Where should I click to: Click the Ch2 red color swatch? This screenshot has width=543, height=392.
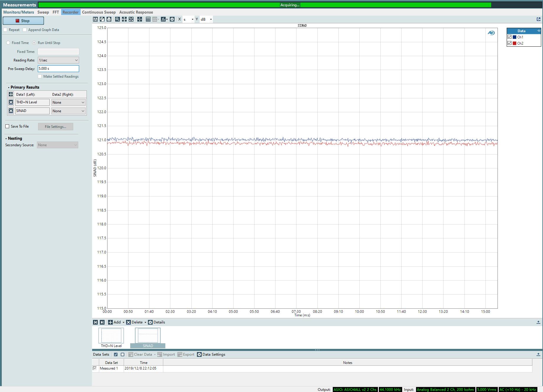coord(514,43)
